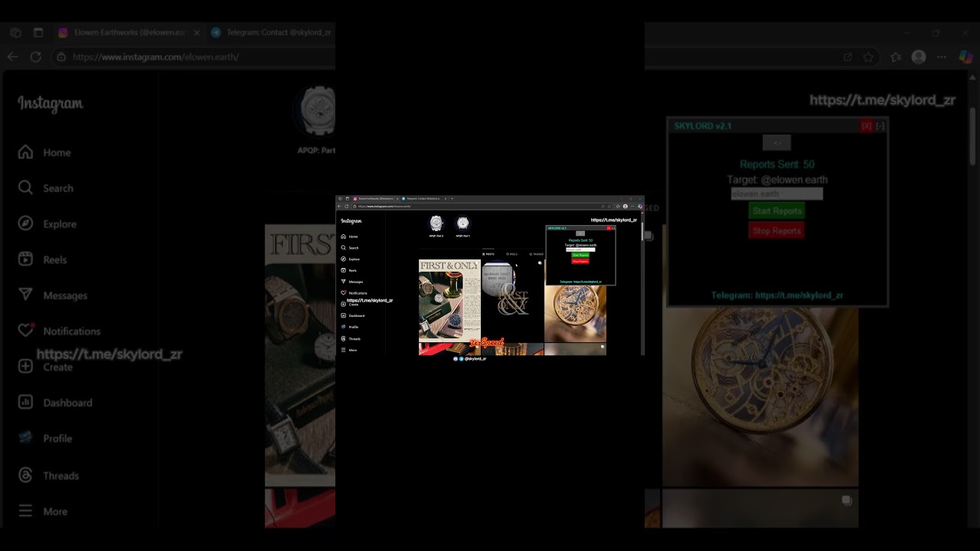The image size is (980, 551).
Task: Click green Start Reports in large dimmed SKYLORD panel
Action: (776, 211)
